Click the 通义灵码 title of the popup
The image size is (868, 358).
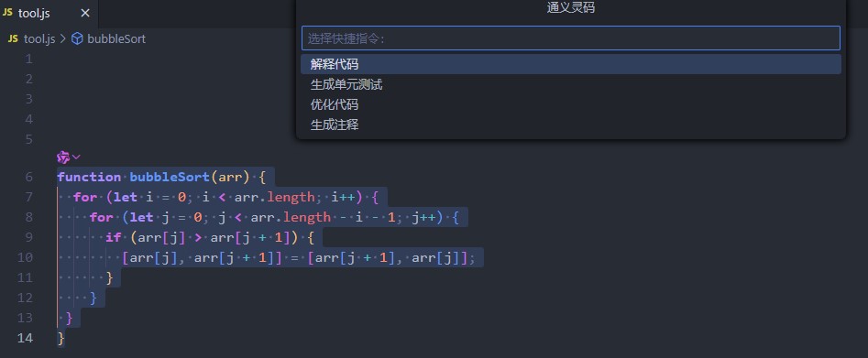click(x=571, y=7)
